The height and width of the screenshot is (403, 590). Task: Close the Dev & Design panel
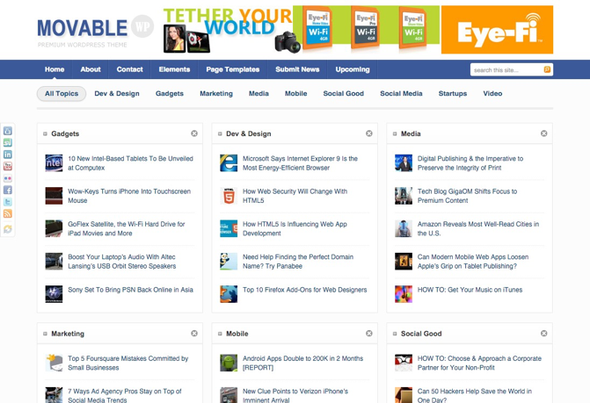[369, 133]
